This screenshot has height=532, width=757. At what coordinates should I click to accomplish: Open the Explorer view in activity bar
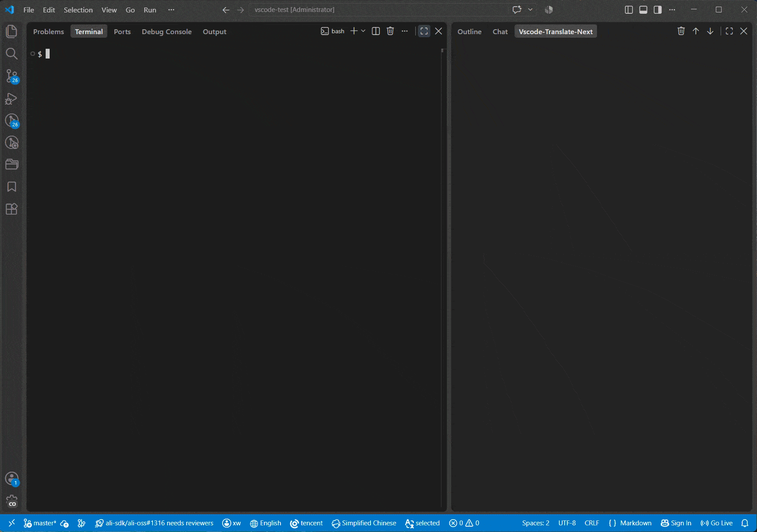(x=12, y=31)
